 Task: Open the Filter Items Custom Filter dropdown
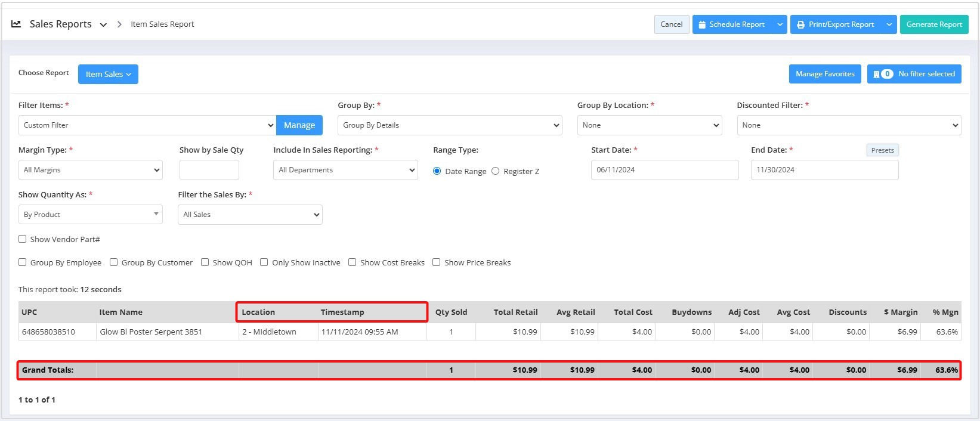(147, 125)
